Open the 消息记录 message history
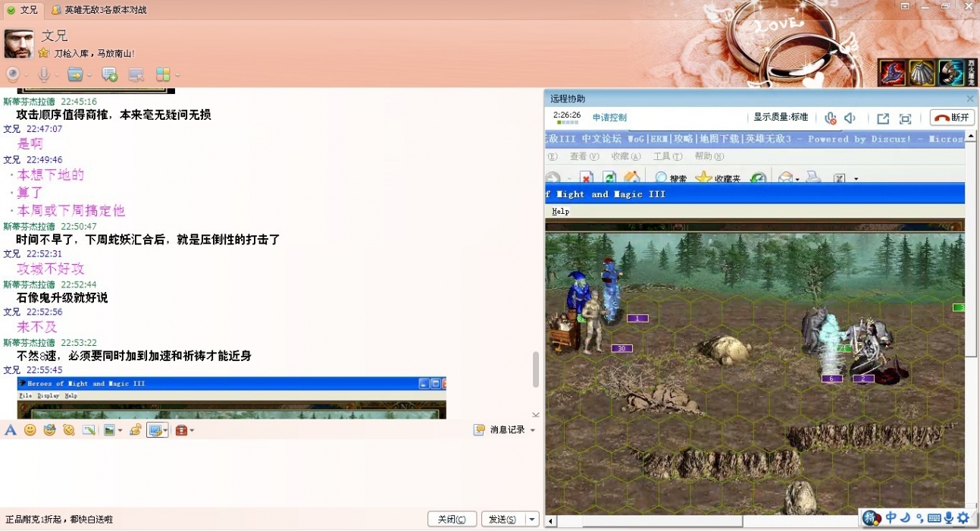Screen dimensions: 980x531 tap(501, 430)
